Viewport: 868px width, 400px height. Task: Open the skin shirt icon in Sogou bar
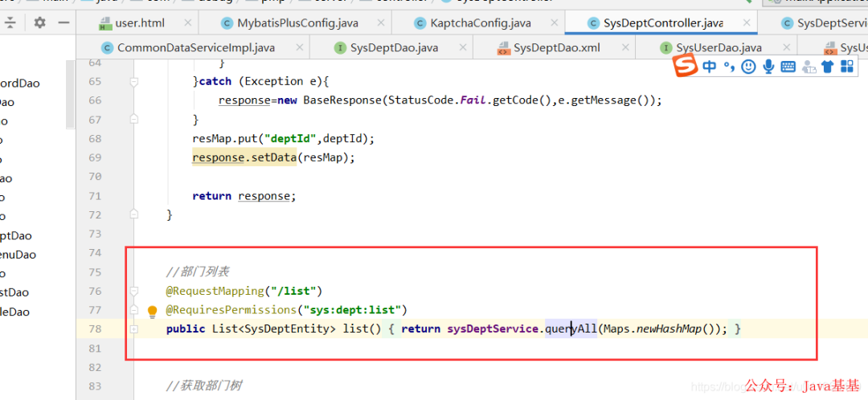click(x=828, y=67)
